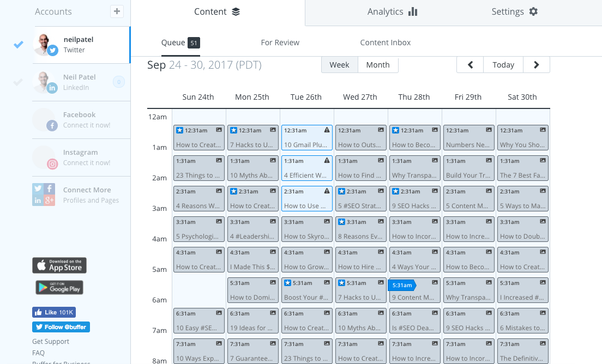The height and width of the screenshot is (364, 602).
Task: Click image icon on Saturday 12:31am post
Action: click(x=543, y=130)
